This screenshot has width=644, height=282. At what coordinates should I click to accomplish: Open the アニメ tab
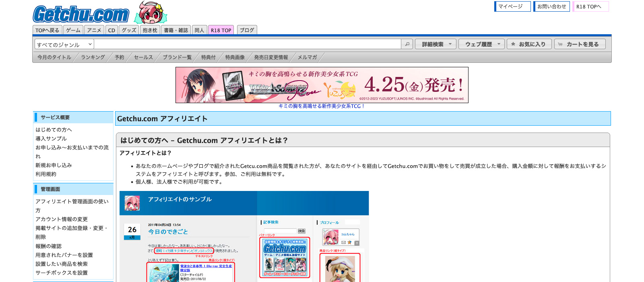[94, 30]
